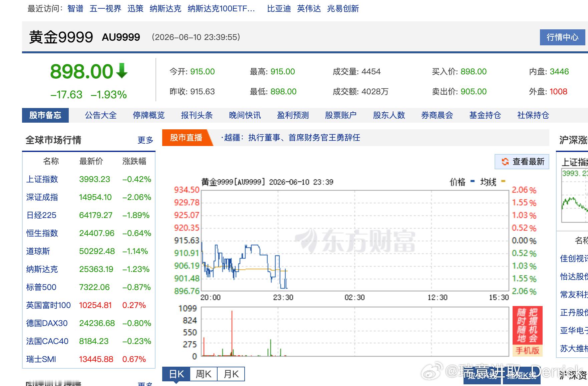The height and width of the screenshot is (386, 588).
Task: Click recent visit link 纳斯达克
Action: 166,9
